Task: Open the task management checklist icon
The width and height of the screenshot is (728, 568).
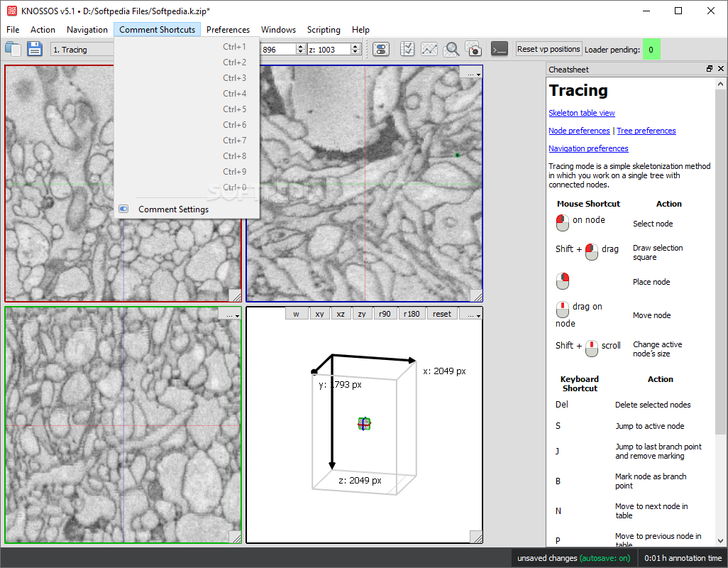Action: coord(407,49)
